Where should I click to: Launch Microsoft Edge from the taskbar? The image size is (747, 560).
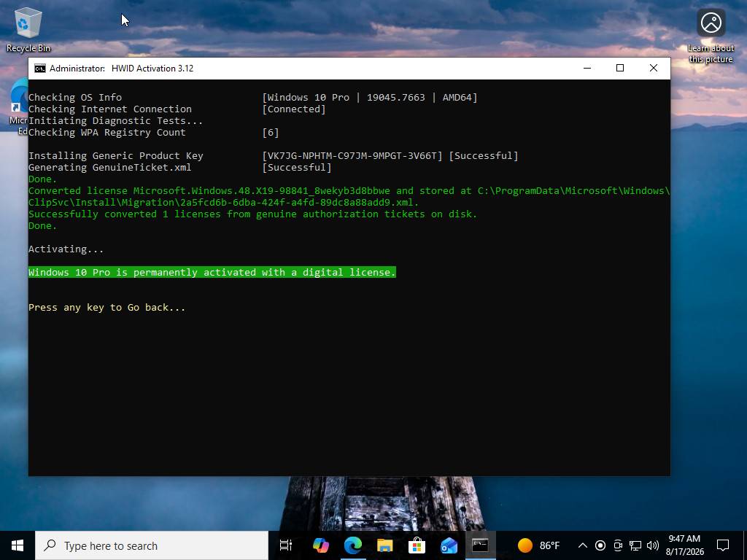pyautogui.click(x=353, y=545)
